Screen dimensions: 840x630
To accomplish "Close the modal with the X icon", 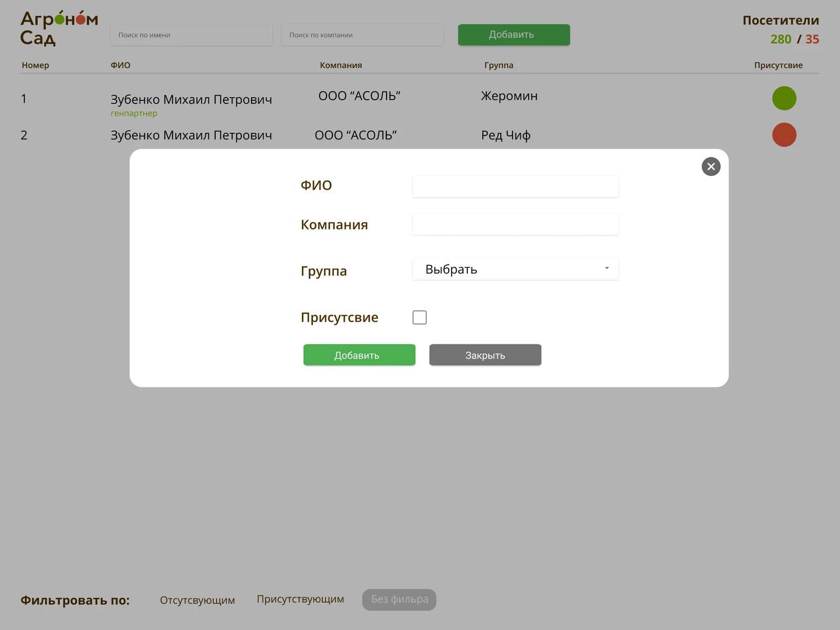I will [711, 166].
